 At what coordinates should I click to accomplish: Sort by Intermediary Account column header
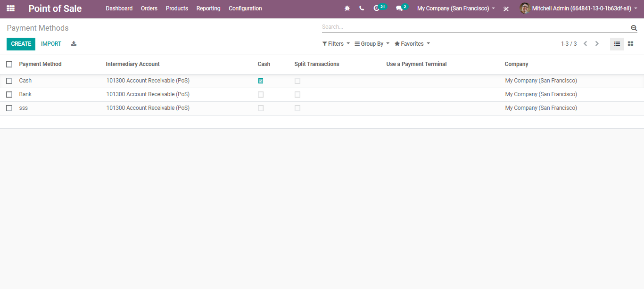(133, 64)
